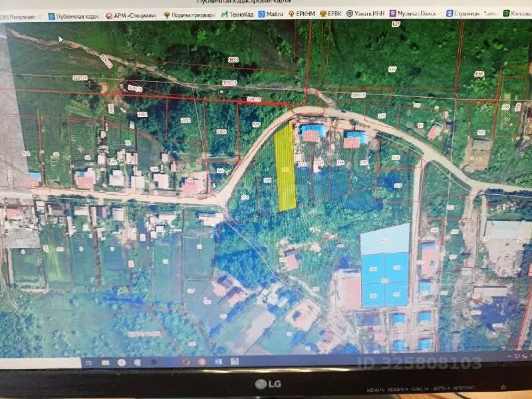Screen dimensions: 532x399
Task: Click the purple S icon beside Музыка
Action: 392,13
